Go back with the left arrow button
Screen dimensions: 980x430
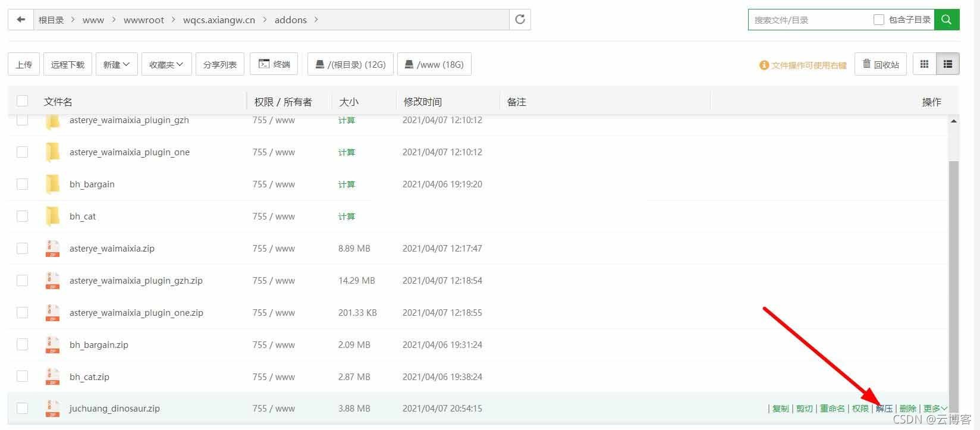click(x=21, y=20)
